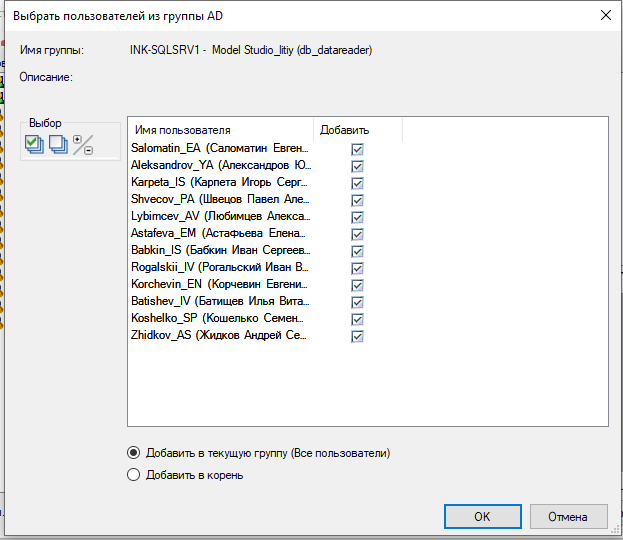The height and width of the screenshot is (540, 623).
Task: Uncheck the Lybimcev_AV add checkbox
Action: [357, 217]
